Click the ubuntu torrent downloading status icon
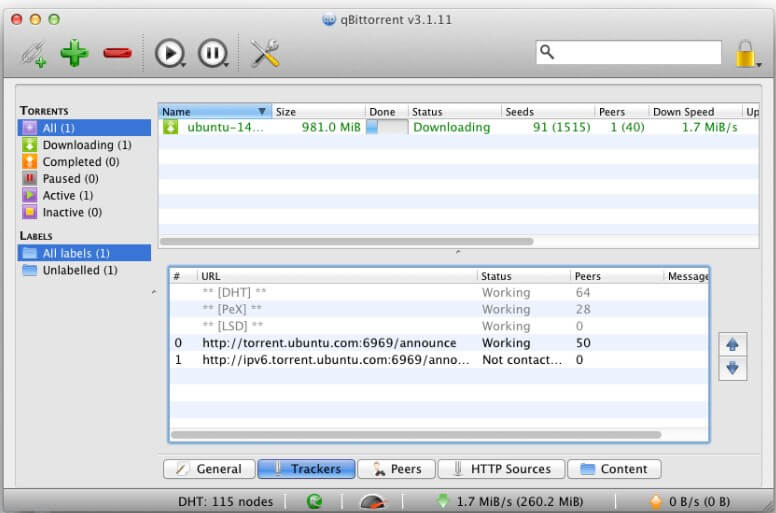This screenshot has height=513, width=776. pyautogui.click(x=170, y=127)
